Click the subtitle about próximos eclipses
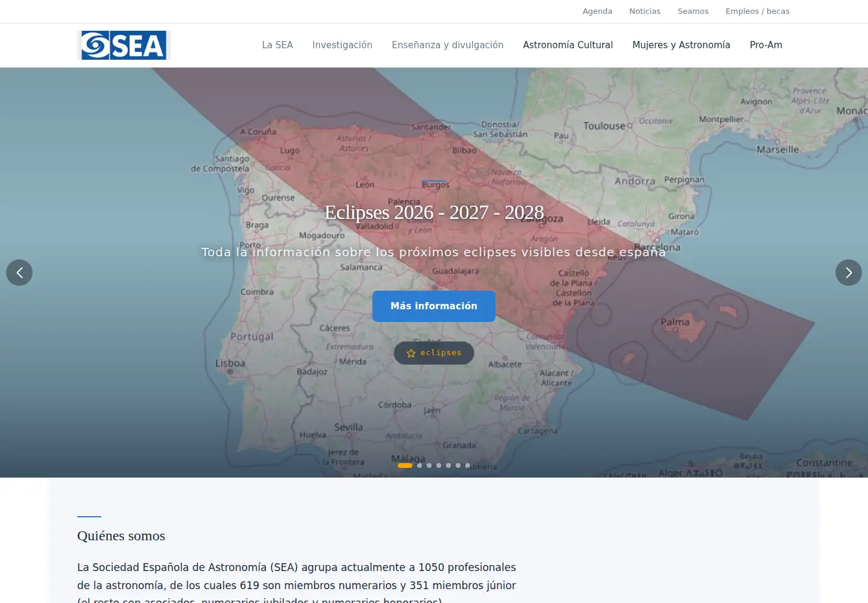868x603 pixels. tap(434, 252)
